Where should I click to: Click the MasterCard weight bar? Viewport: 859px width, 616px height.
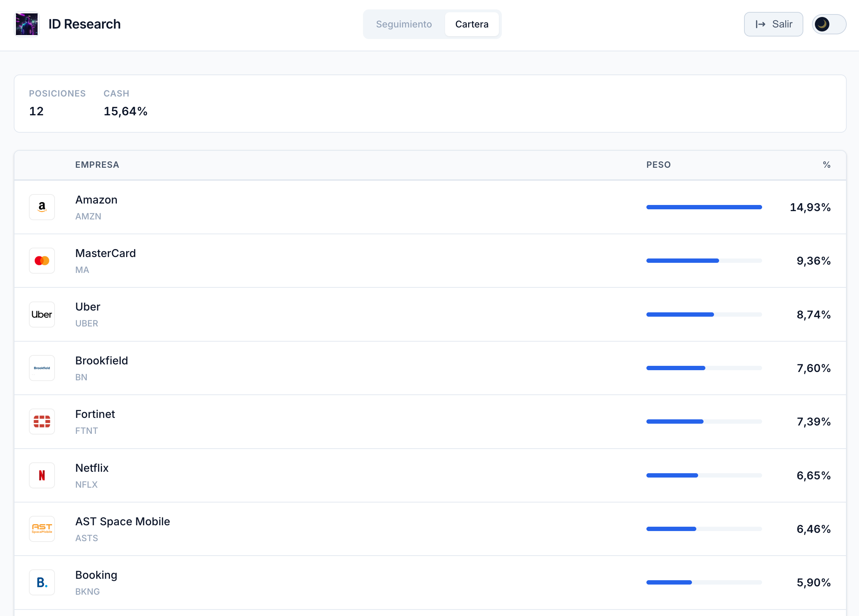coord(704,261)
